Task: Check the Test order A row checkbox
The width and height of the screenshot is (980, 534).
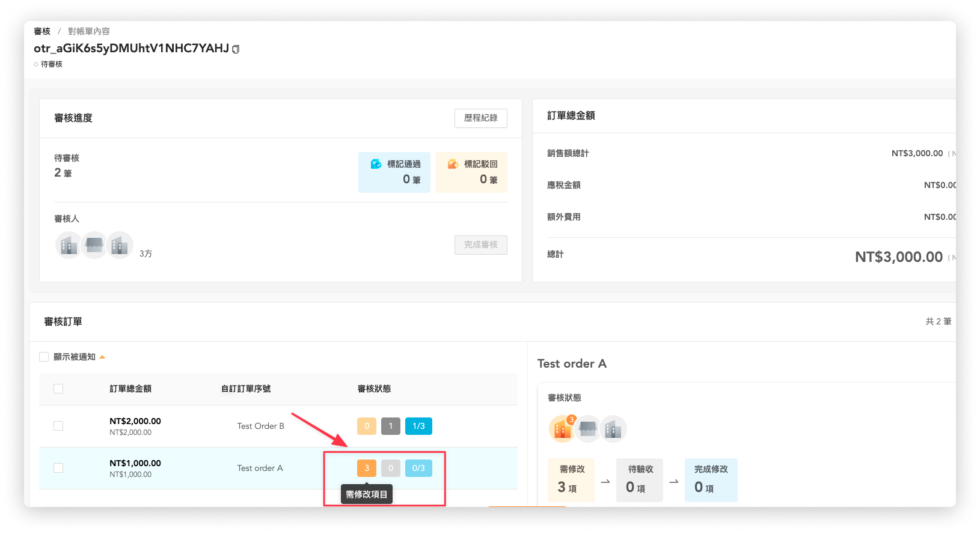Action: (58, 468)
